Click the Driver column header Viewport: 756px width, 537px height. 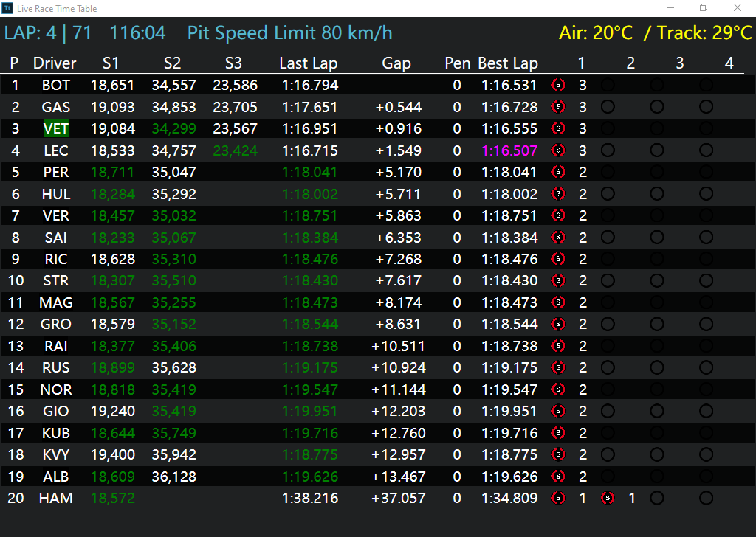tap(55, 63)
